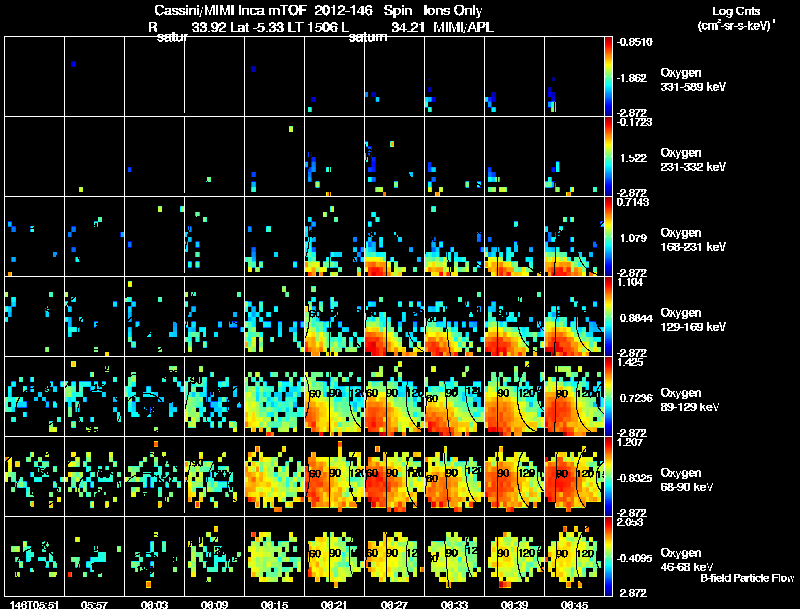Click the 06:03 time axis label

(154, 605)
